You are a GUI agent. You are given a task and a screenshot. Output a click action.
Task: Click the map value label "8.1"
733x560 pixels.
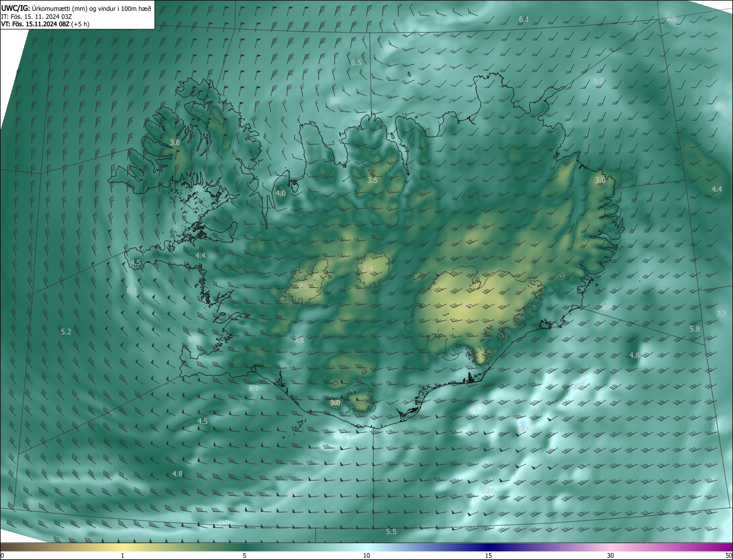point(254,388)
